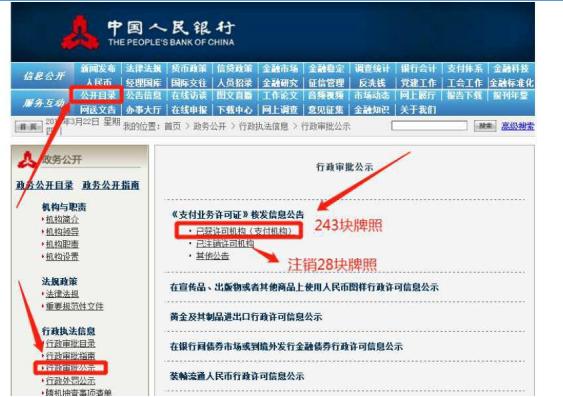
Task: Open the 信贷政策 navigation item
Action: 234,69
